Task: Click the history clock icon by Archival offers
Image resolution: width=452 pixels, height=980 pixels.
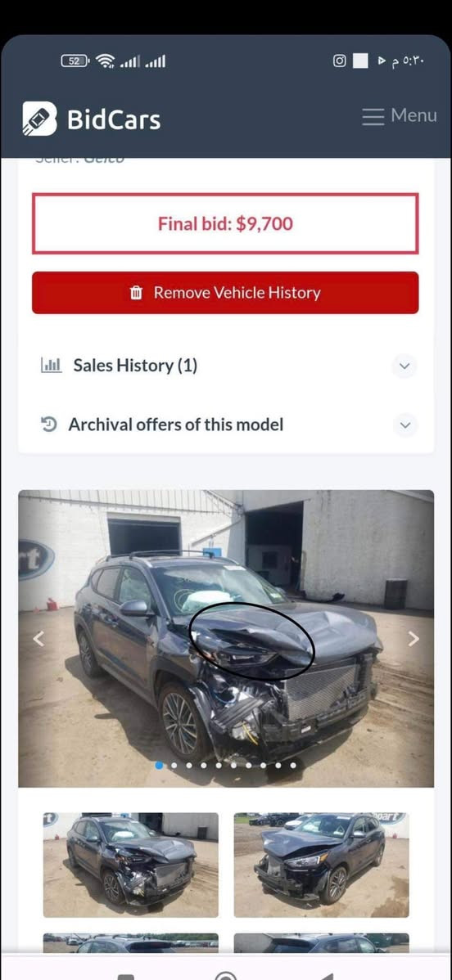Action: [49, 425]
